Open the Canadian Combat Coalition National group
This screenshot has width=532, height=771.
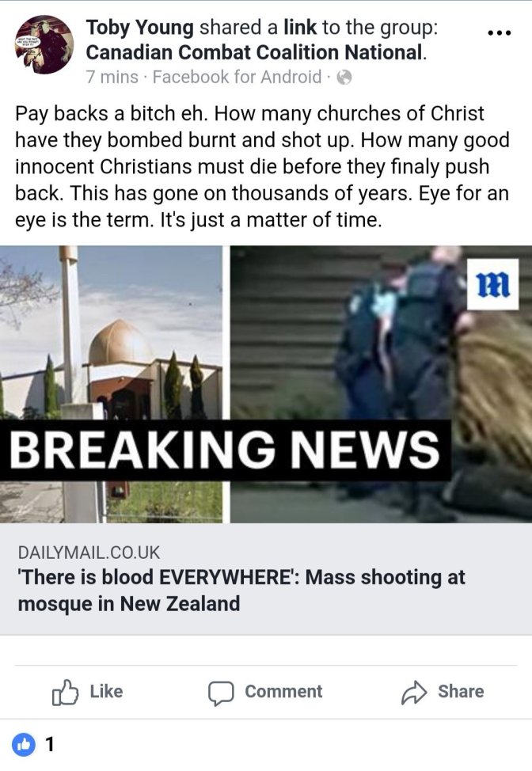255,52
